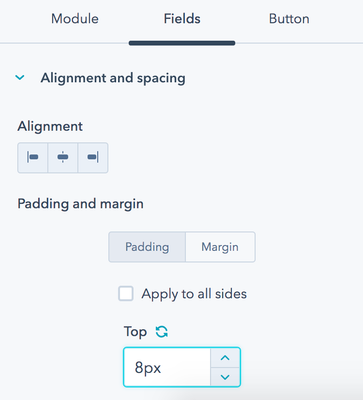
Task: Select the left alignment icon
Action: point(33,158)
